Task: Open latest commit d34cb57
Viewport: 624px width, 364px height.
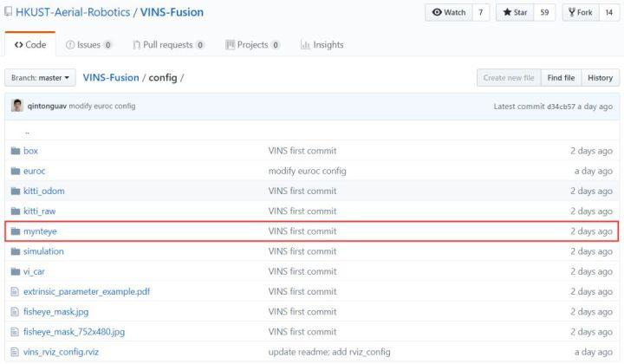Action: (x=561, y=107)
